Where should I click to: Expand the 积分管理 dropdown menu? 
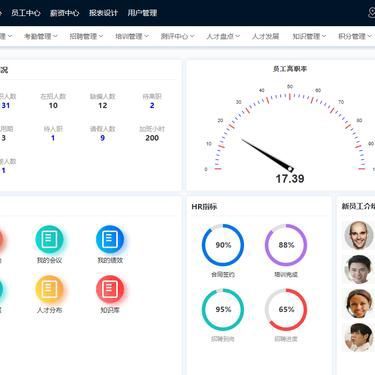pyautogui.click(x=355, y=36)
